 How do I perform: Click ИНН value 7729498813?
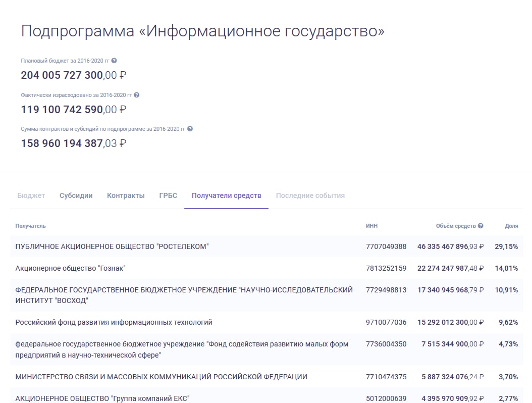(x=386, y=290)
